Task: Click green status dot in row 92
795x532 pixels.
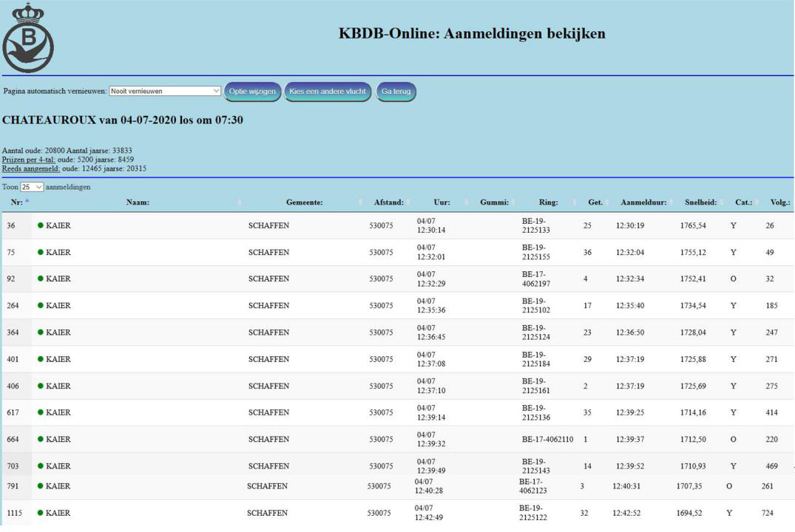Action: 41,279
